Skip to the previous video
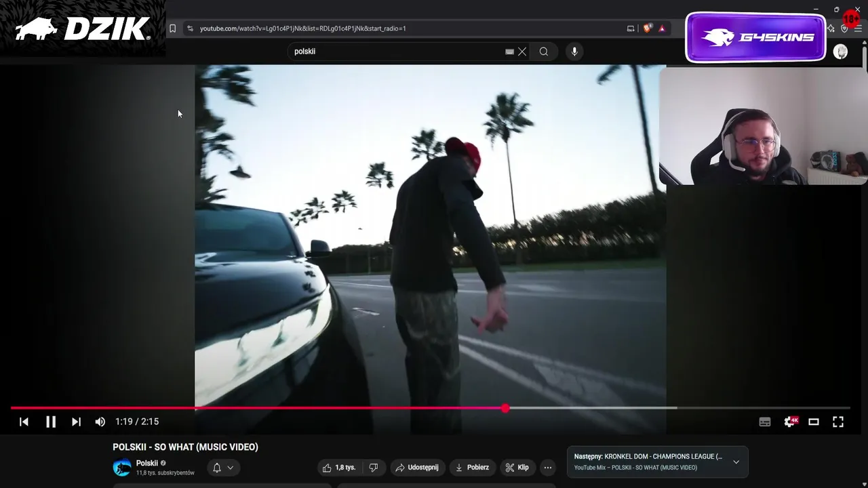This screenshot has width=868, height=488. (x=24, y=422)
